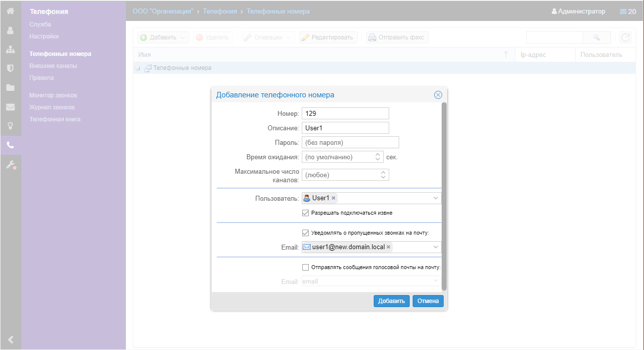
Task: Click the Пароль input field
Action: coord(350,143)
